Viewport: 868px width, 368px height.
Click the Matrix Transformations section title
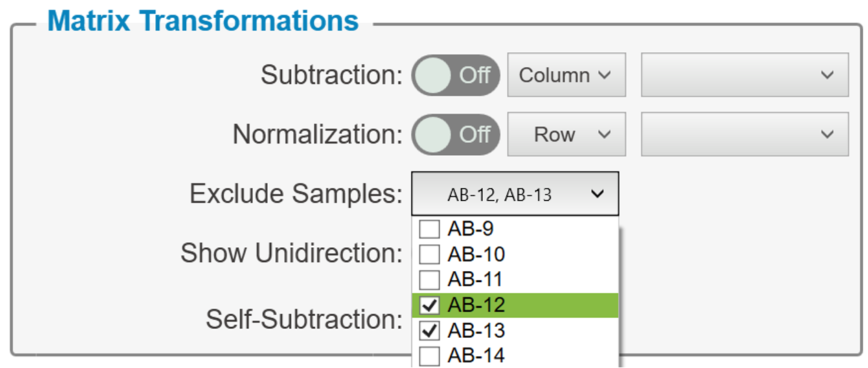point(203,21)
